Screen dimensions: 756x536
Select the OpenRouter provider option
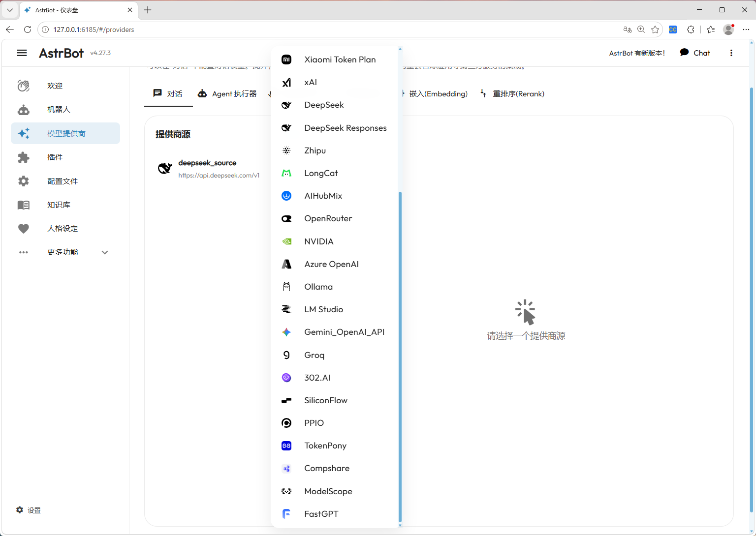[x=334, y=218]
